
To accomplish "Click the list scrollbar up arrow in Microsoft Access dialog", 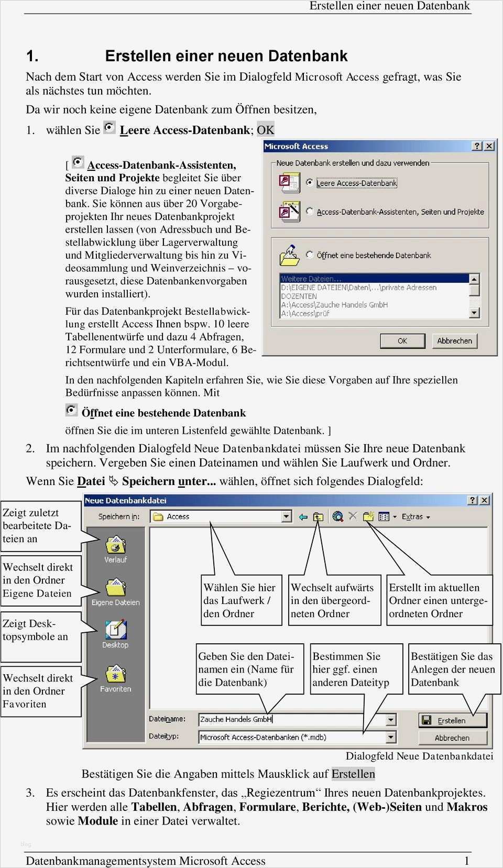I will click(x=474, y=279).
